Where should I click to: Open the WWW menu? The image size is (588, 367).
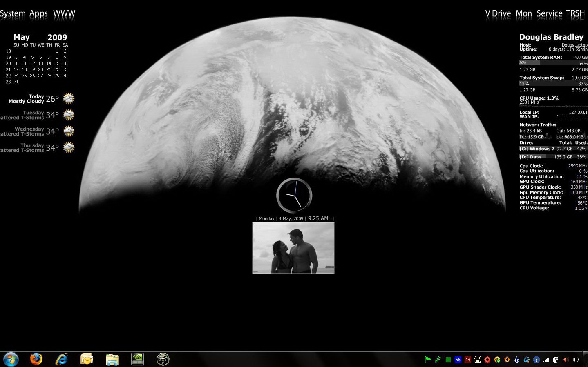tap(64, 13)
